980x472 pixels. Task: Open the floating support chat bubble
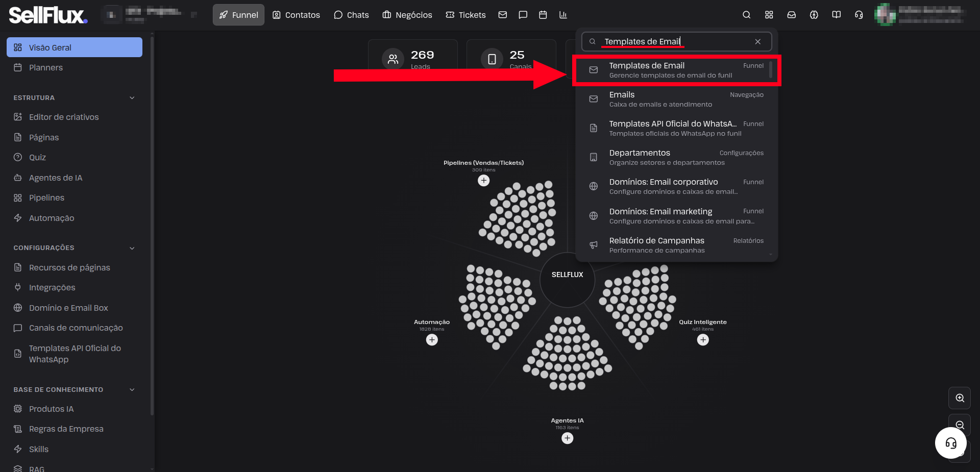(x=950, y=443)
